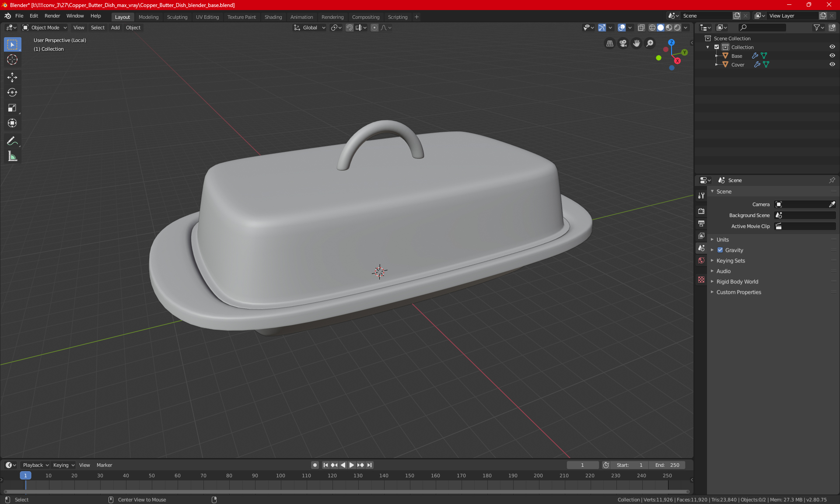
Task: Open the Active Tool properties tab
Action: point(701,196)
